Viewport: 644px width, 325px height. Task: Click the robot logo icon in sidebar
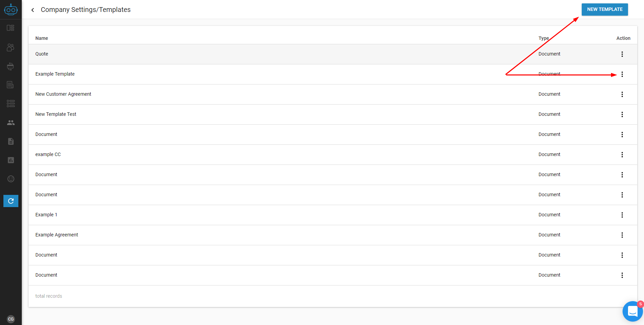[11, 10]
